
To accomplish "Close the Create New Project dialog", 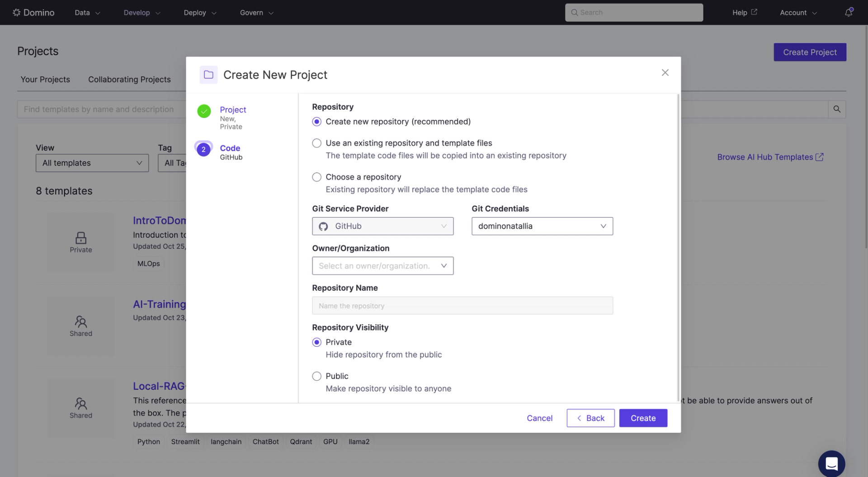I will point(665,72).
